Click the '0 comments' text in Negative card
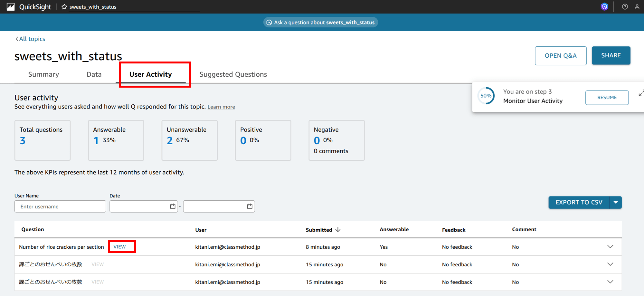 (x=331, y=151)
